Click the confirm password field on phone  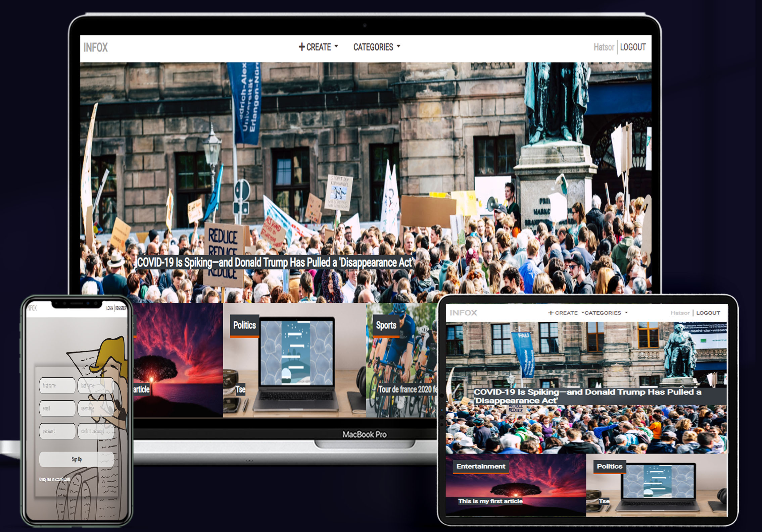[x=95, y=431]
